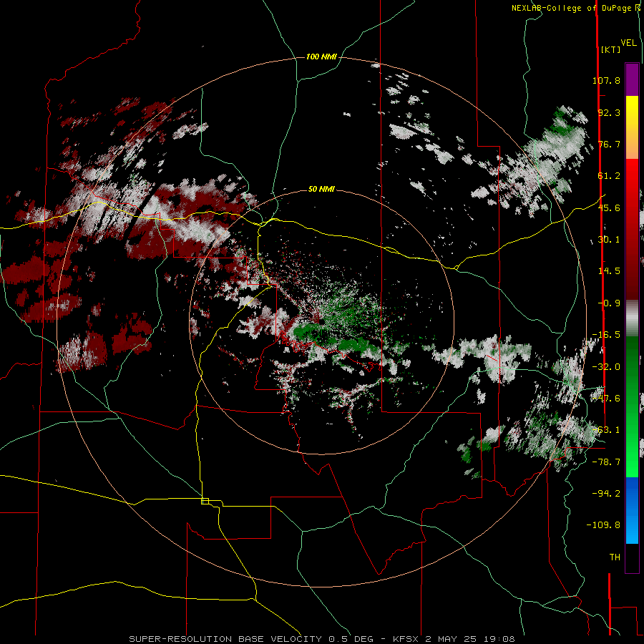The image size is (644, 644).
Task: Click the 50 NMI range ring label
Action: click(321, 189)
